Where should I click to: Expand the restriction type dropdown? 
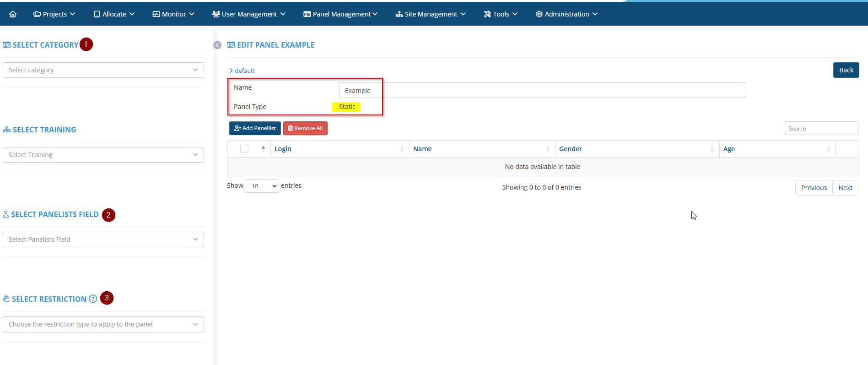point(103,324)
